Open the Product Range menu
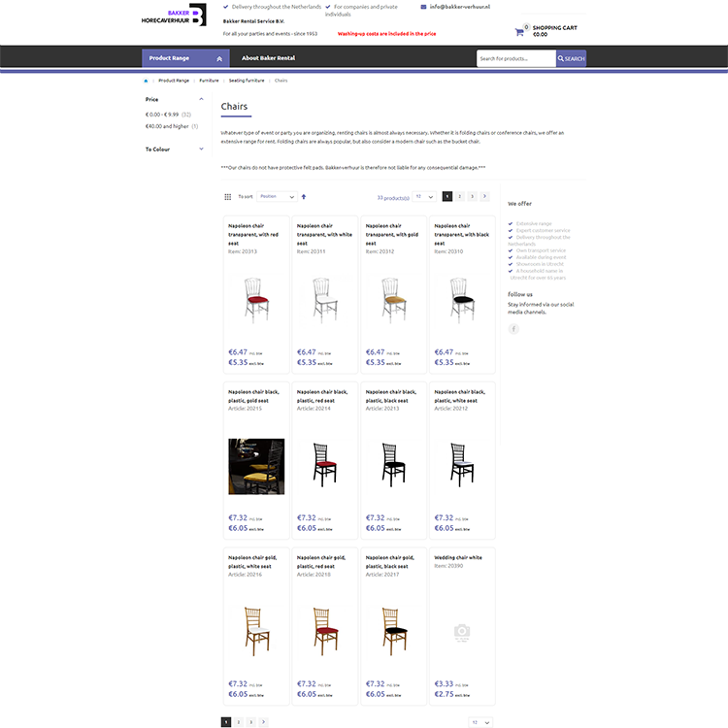Image resolution: width=728 pixels, height=728 pixels. point(185,58)
